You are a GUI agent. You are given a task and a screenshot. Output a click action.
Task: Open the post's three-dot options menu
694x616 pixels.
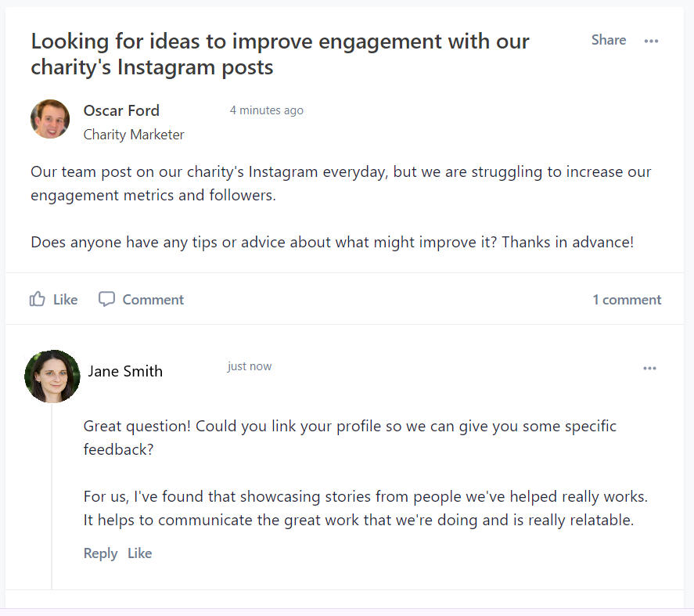coord(651,41)
